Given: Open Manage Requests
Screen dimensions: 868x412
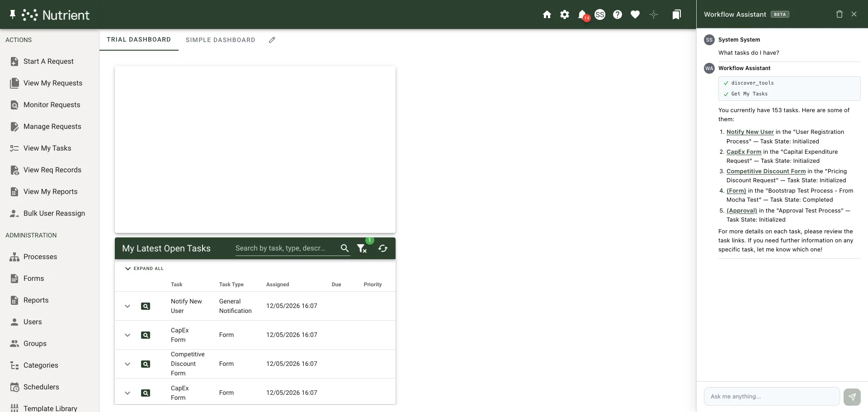Looking at the screenshot, I should coord(49,127).
